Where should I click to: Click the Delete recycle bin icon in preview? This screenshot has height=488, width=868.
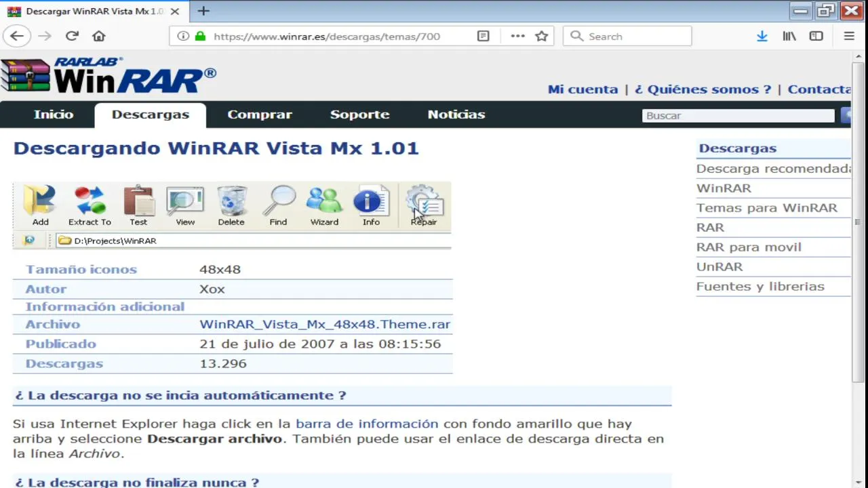click(x=231, y=206)
